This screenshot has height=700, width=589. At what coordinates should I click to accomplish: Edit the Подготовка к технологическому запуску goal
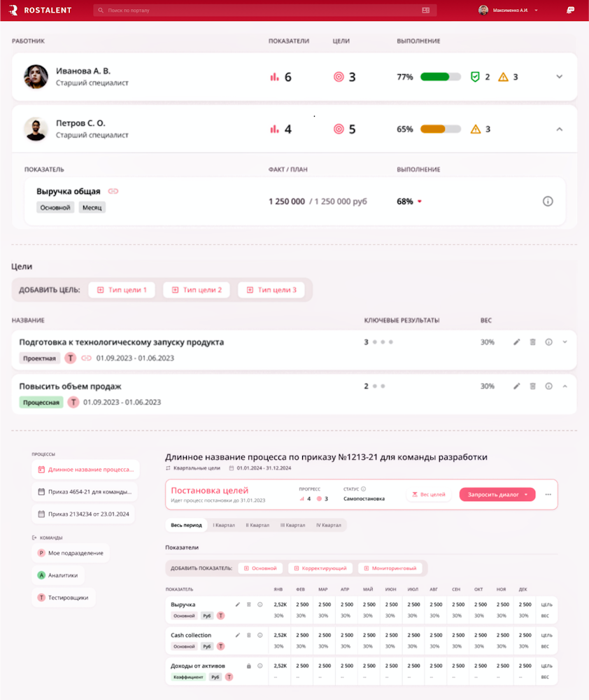point(516,342)
